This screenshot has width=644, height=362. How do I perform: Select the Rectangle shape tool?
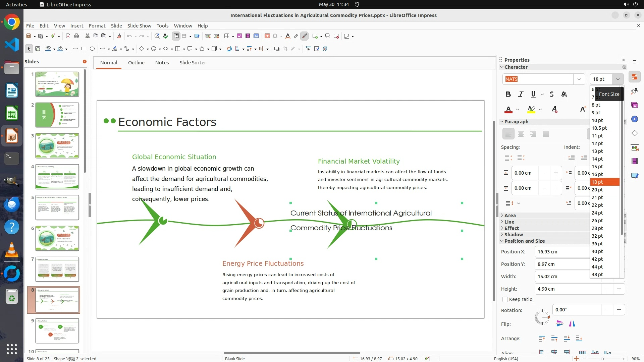(84, 49)
